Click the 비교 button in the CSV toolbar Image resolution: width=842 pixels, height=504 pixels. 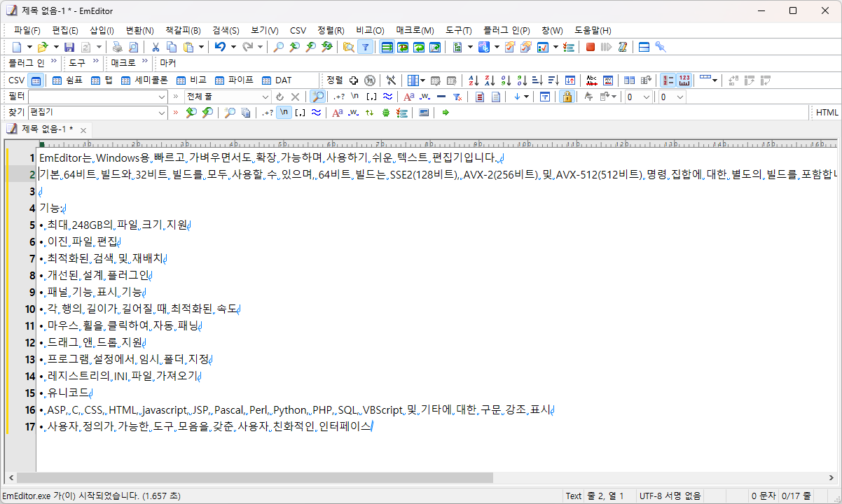tap(191, 80)
